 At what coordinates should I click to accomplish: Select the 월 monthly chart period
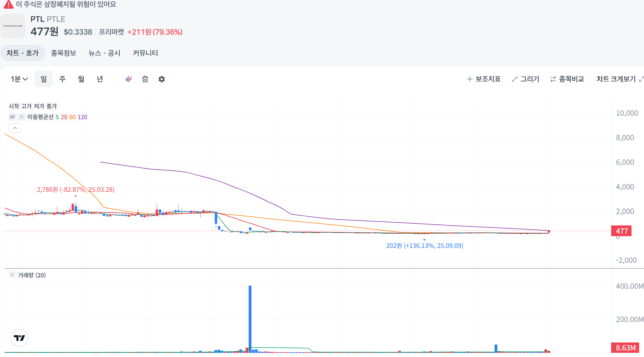(81, 79)
